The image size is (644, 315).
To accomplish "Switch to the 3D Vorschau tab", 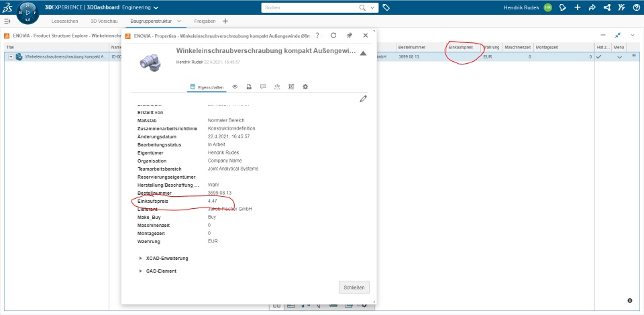I will point(105,21).
